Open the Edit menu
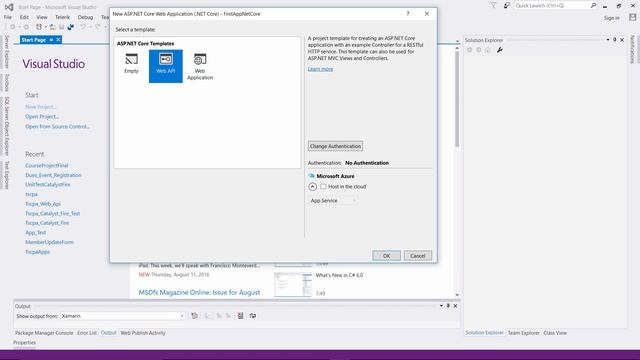 [24, 17]
